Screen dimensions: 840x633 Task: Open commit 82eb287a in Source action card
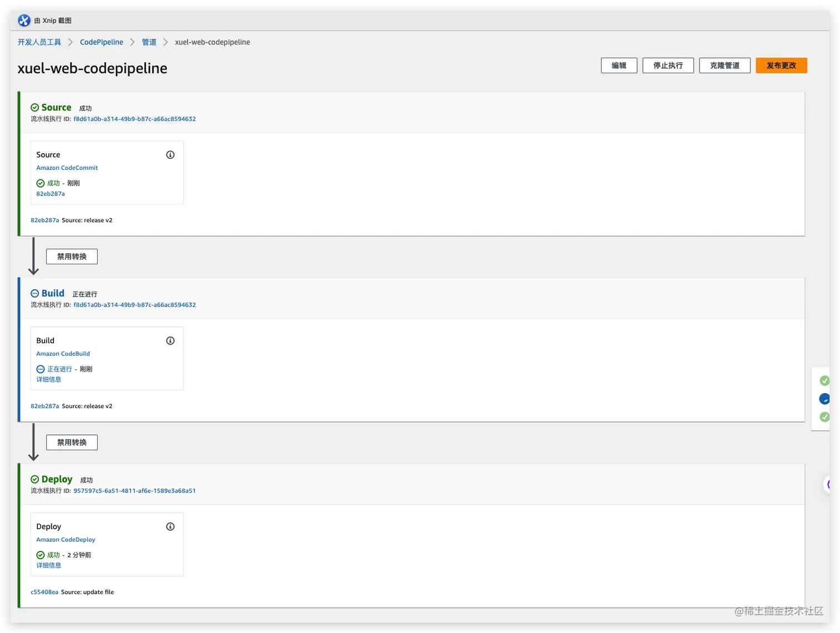[x=51, y=194]
